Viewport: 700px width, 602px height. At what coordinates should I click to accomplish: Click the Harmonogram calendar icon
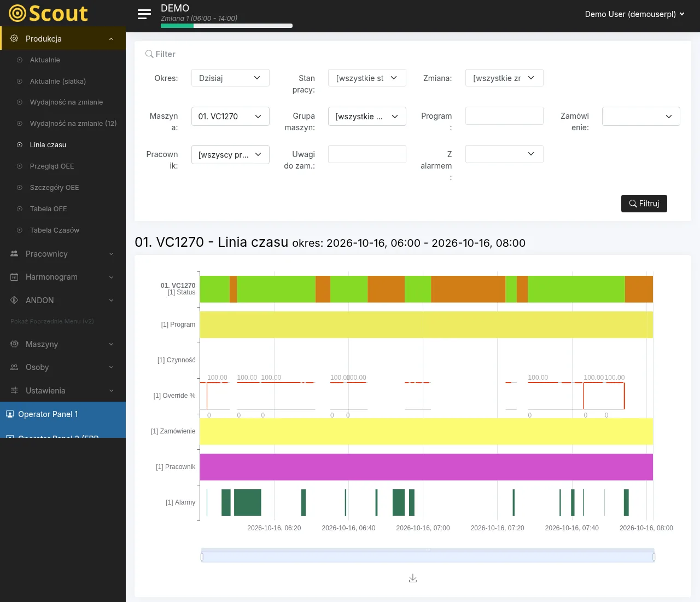click(x=14, y=277)
